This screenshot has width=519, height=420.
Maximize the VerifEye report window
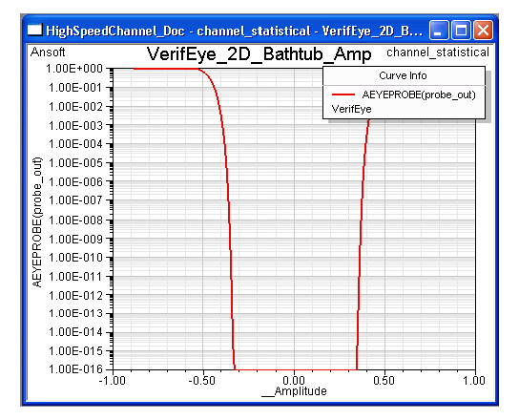461,30
